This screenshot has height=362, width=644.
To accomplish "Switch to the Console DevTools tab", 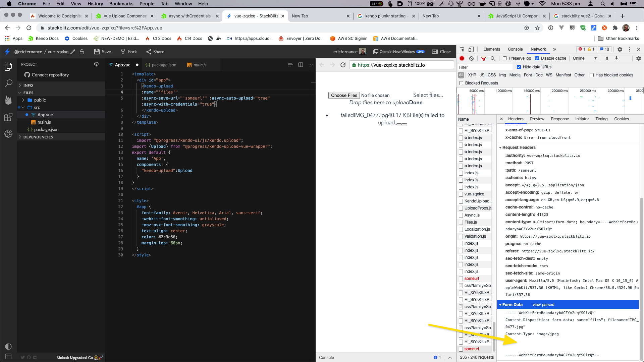I will pos(515,49).
